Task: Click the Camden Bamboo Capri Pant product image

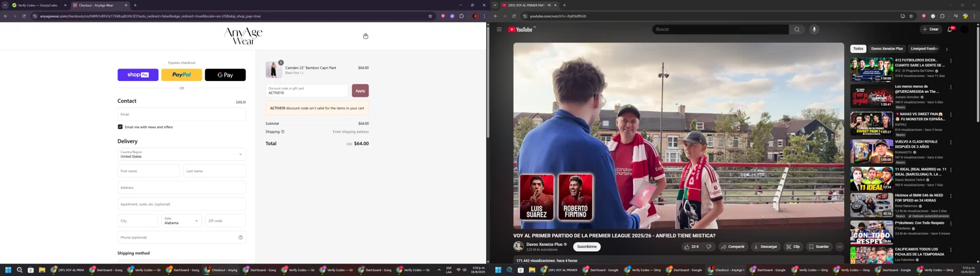Action: [274, 70]
